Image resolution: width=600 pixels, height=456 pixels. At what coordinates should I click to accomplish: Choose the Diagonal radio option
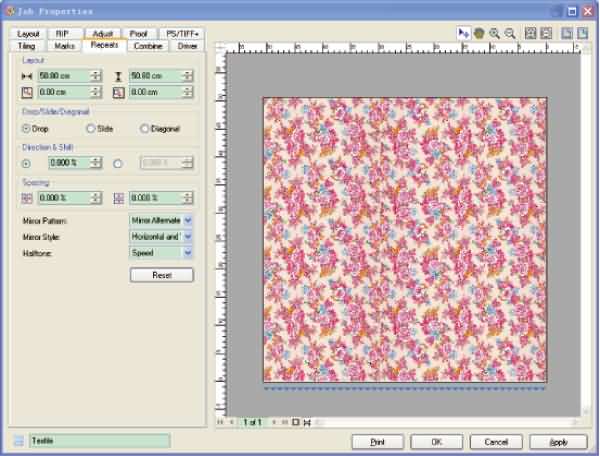click(x=145, y=129)
